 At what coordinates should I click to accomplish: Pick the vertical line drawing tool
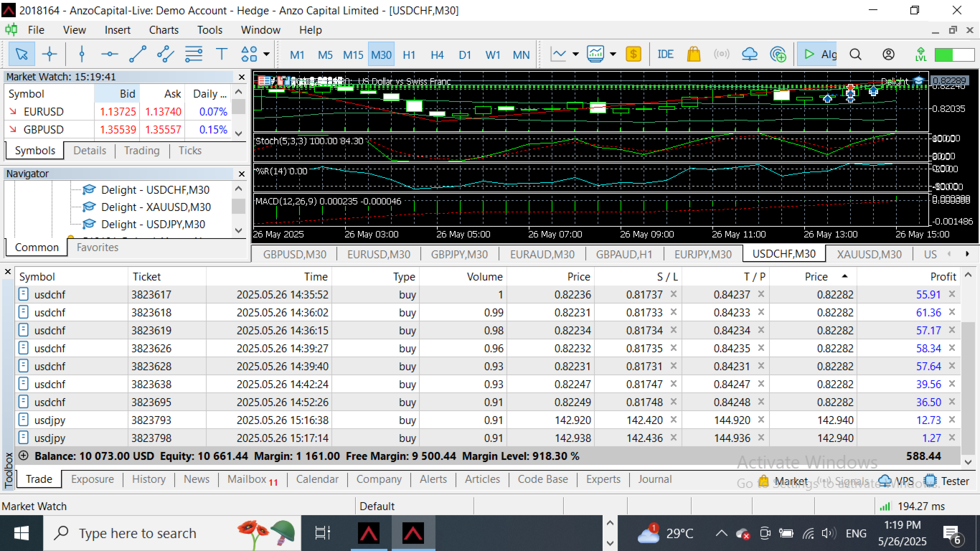click(82, 54)
